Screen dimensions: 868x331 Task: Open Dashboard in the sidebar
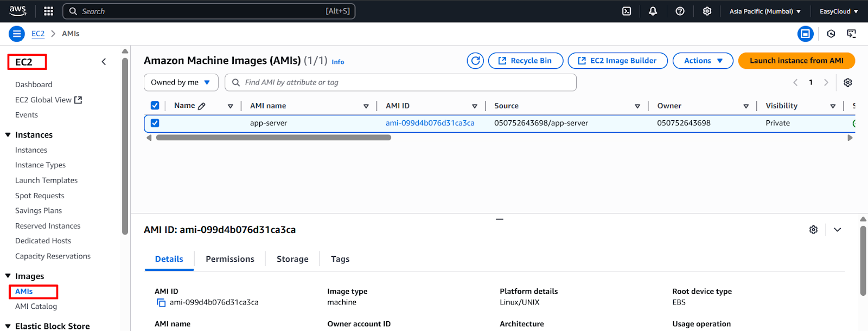click(34, 85)
